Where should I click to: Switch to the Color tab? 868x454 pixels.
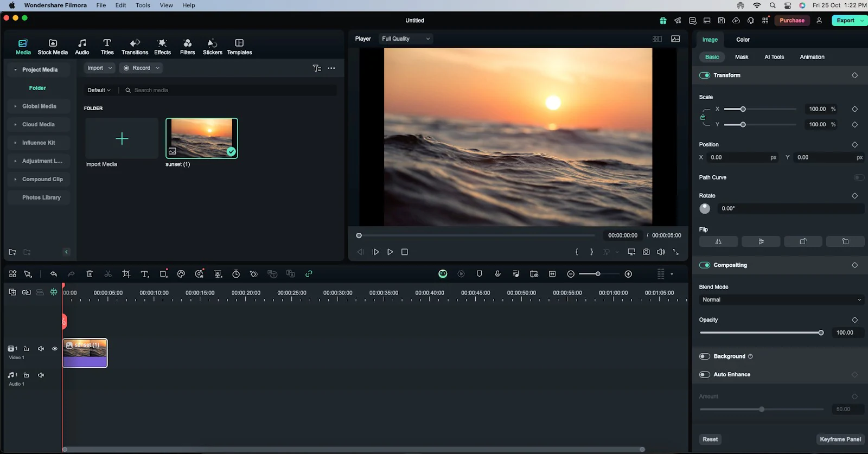pyautogui.click(x=743, y=40)
